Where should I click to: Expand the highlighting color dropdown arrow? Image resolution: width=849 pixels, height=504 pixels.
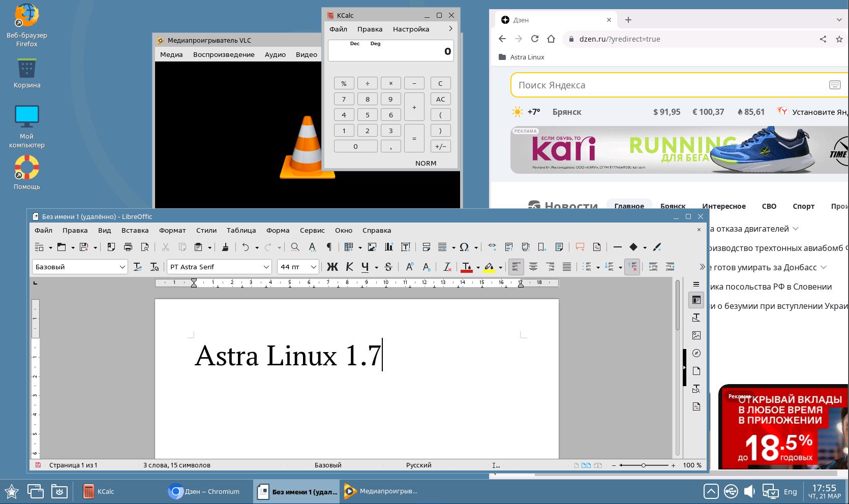(501, 267)
